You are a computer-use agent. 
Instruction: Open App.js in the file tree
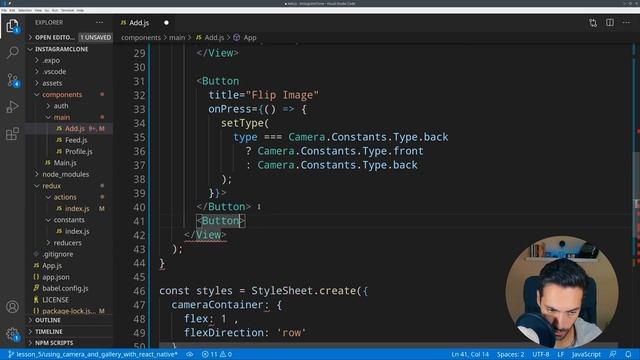(x=70, y=265)
